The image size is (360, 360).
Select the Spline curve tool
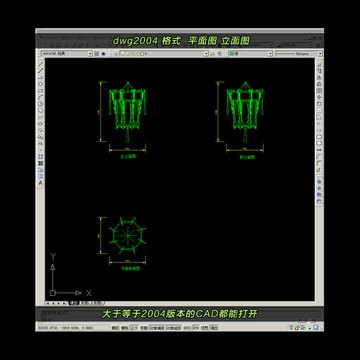(41, 117)
